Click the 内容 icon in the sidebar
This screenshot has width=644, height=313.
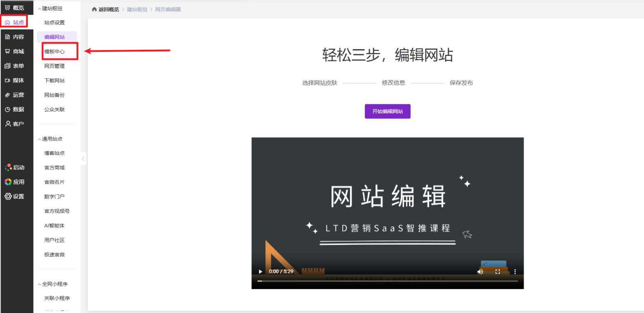pyautogui.click(x=7, y=37)
